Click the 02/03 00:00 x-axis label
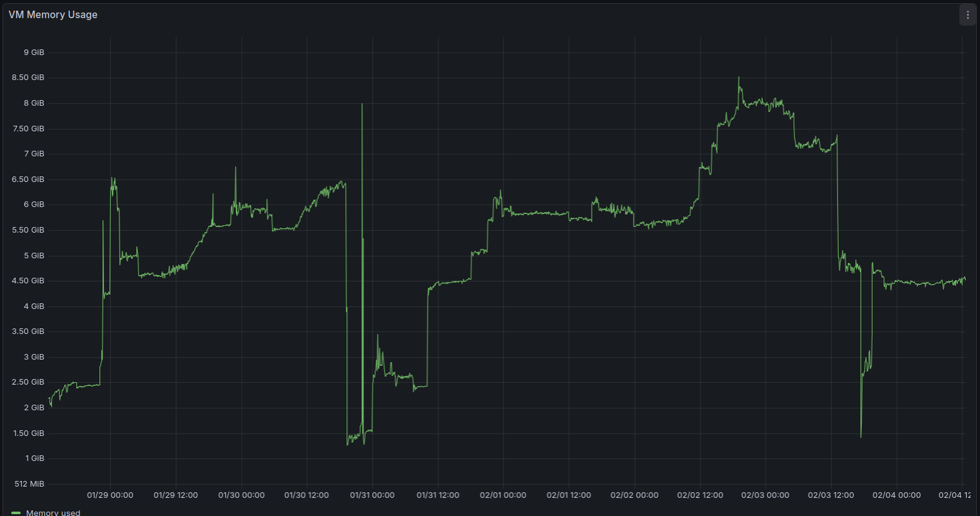This screenshot has width=980, height=516. (x=765, y=495)
